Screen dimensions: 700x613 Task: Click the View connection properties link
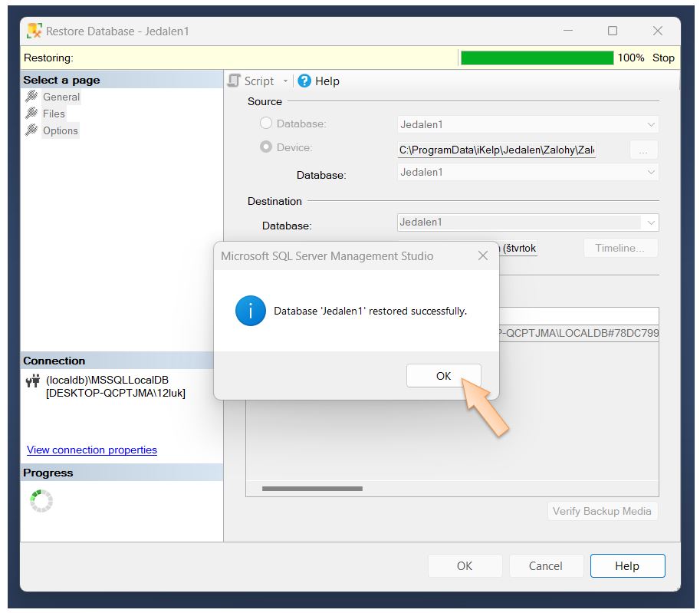tap(92, 450)
